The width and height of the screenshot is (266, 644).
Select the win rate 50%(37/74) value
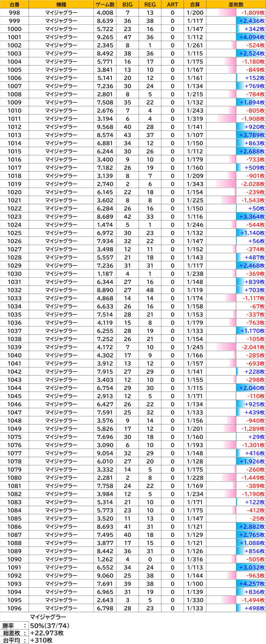(x=50, y=626)
